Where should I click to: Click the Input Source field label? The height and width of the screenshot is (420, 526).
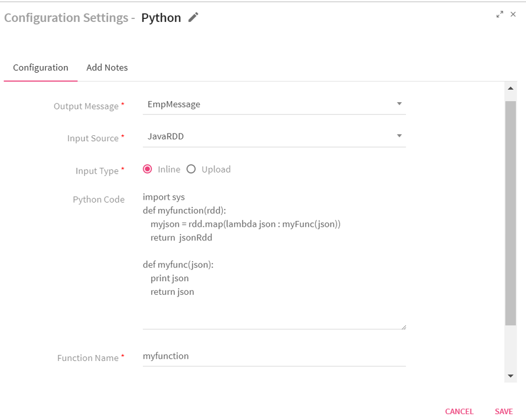(93, 138)
